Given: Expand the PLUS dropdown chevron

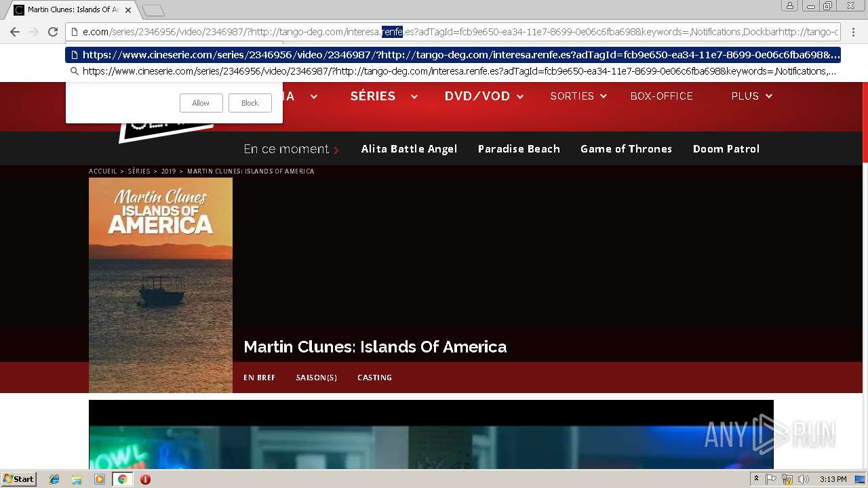Looking at the screenshot, I should 768,97.
